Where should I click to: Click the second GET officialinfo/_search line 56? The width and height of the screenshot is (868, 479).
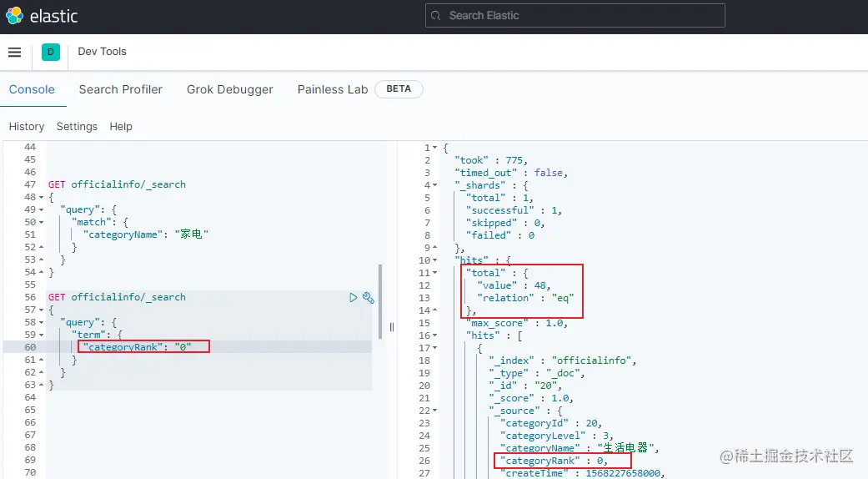click(117, 297)
